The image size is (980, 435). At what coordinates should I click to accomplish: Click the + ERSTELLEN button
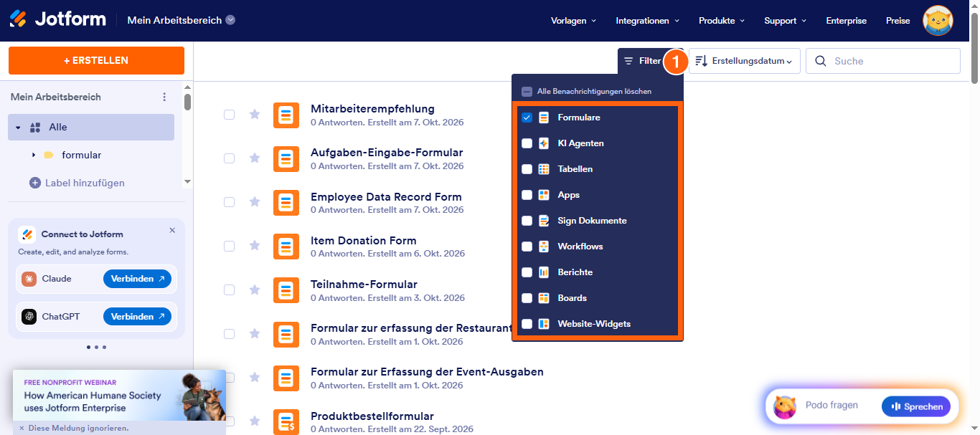pos(96,60)
